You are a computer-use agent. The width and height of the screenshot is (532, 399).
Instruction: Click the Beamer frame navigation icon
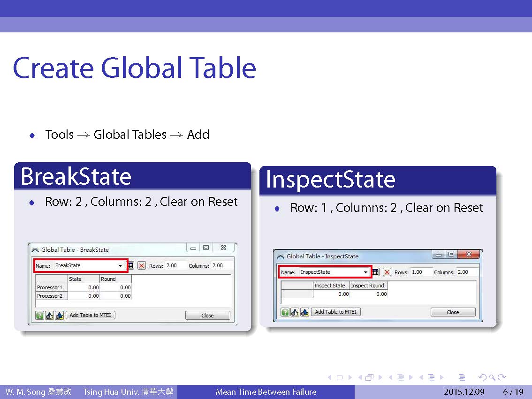click(369, 377)
